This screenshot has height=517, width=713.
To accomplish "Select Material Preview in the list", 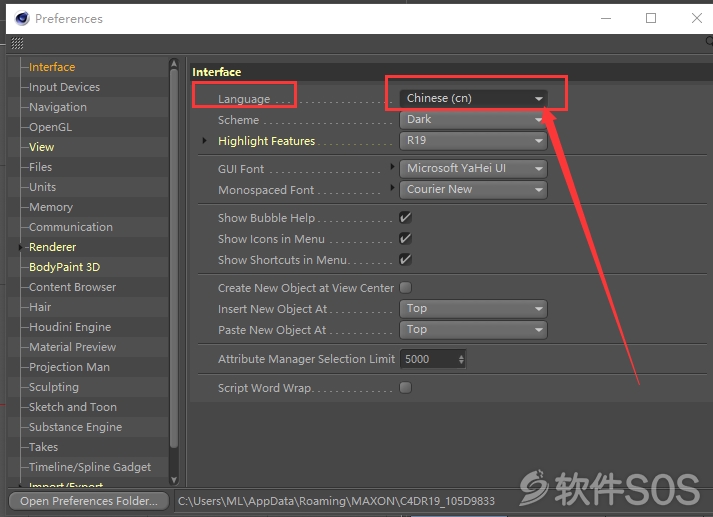I will pyautogui.click(x=73, y=347).
